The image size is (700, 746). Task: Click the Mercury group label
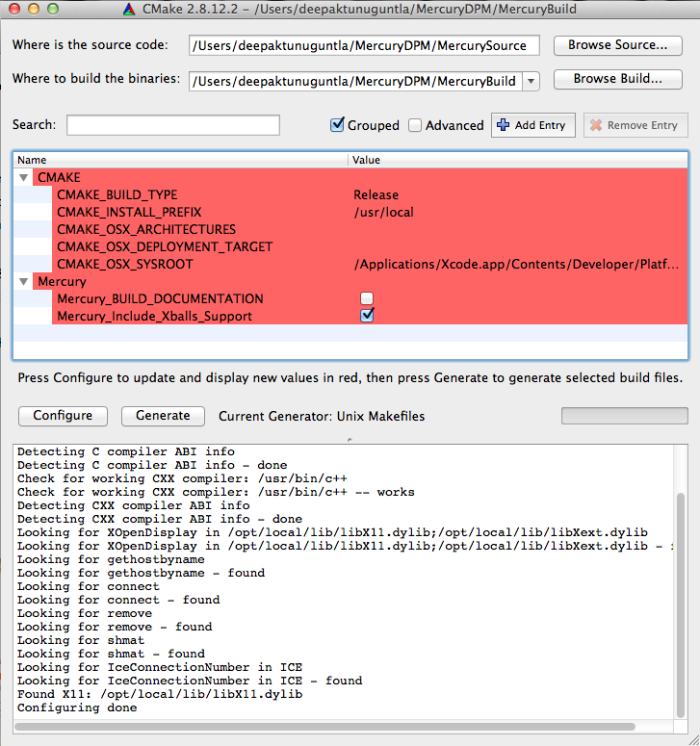point(62,281)
